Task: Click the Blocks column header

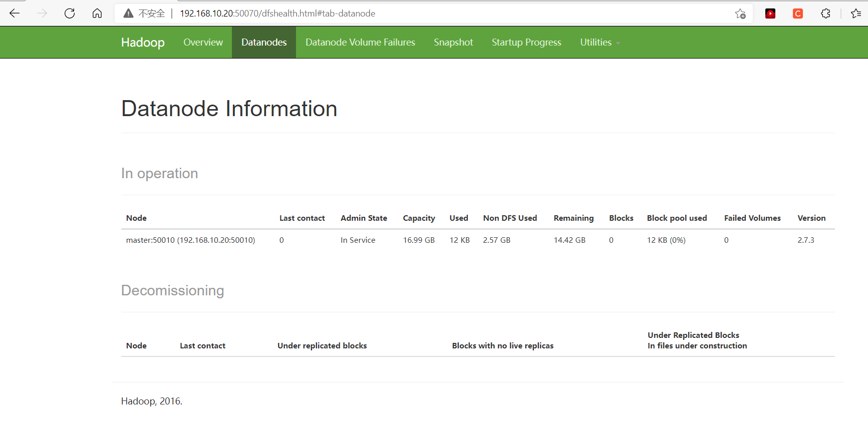Action: click(x=621, y=218)
